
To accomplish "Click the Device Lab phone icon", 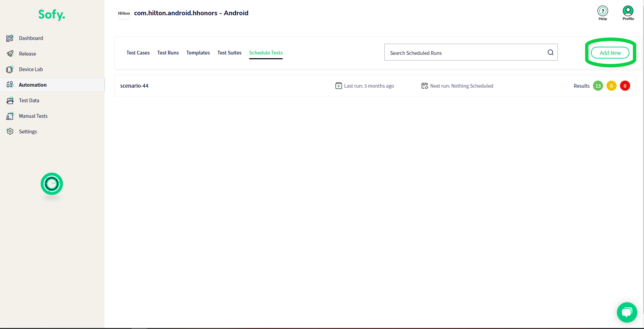I will coord(10,69).
